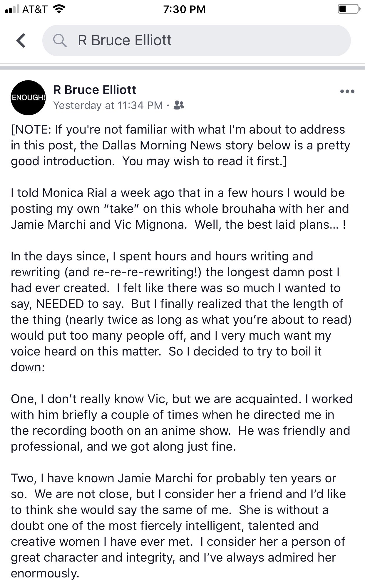Tap the battery icon in status bar
Image resolution: width=365 pixels, height=588 pixels.
349,9
